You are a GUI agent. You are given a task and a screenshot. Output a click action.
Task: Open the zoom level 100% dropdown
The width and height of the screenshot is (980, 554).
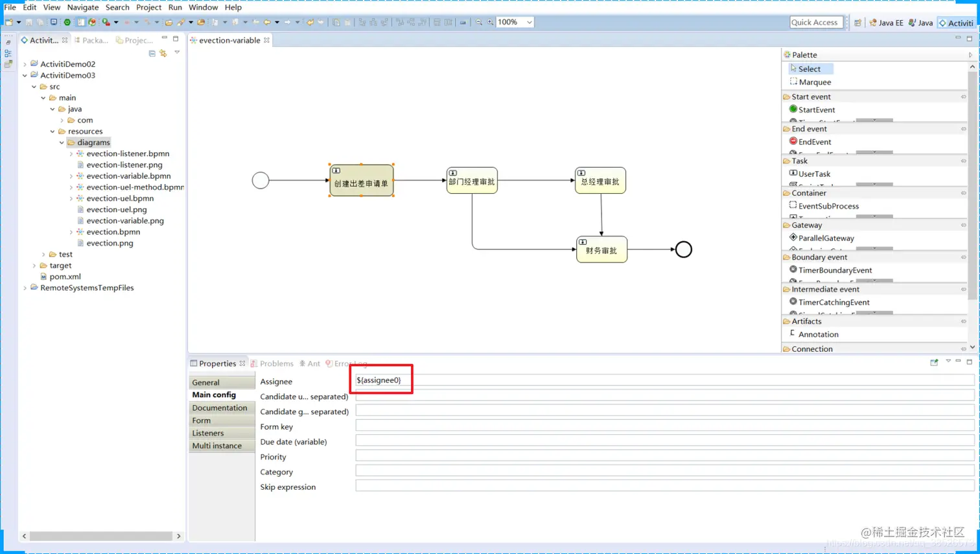(530, 22)
